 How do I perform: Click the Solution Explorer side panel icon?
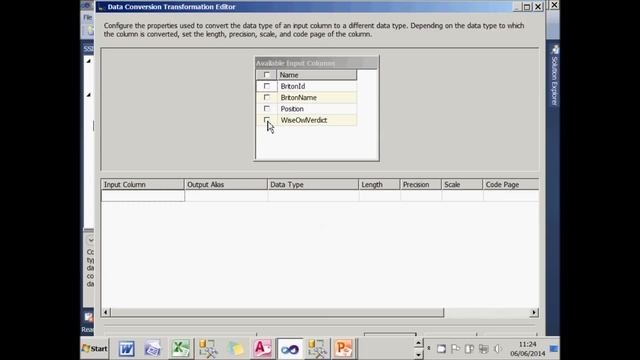pos(555,50)
